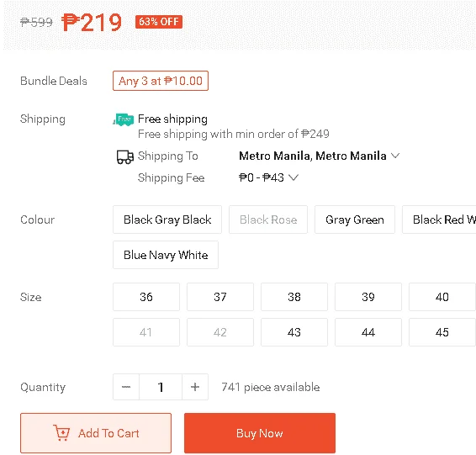Image resolution: width=476 pixels, height=455 pixels.
Task: Select size 43
Action: [x=294, y=332]
